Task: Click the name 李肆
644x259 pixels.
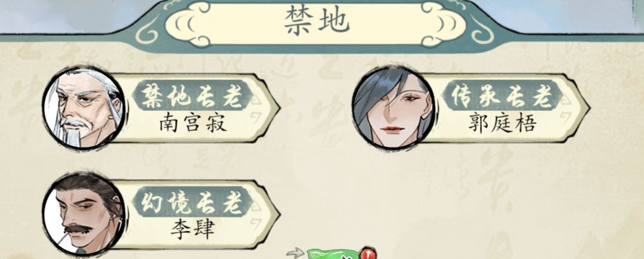Action: tap(193, 229)
